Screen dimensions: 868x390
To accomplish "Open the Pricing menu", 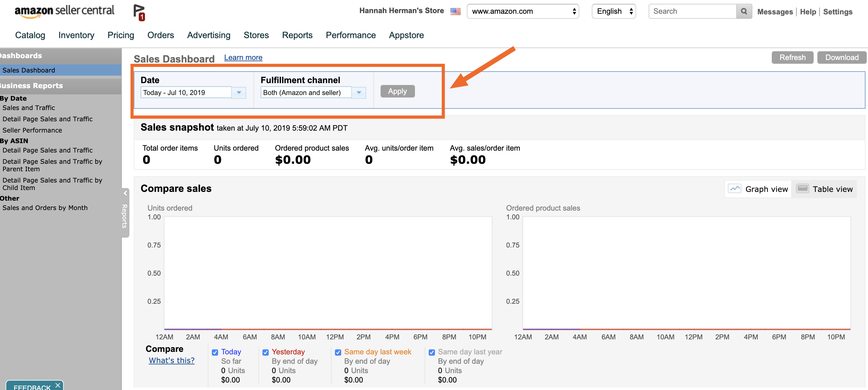I will (x=121, y=35).
